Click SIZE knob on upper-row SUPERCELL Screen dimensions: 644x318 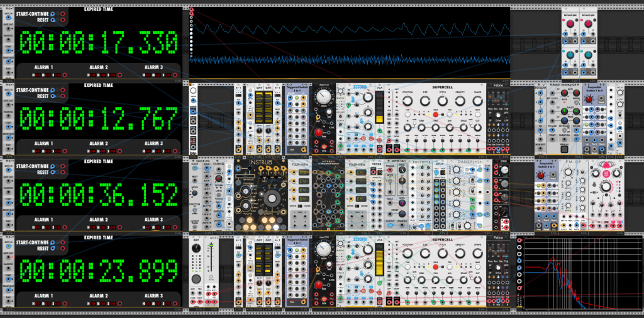425,101
